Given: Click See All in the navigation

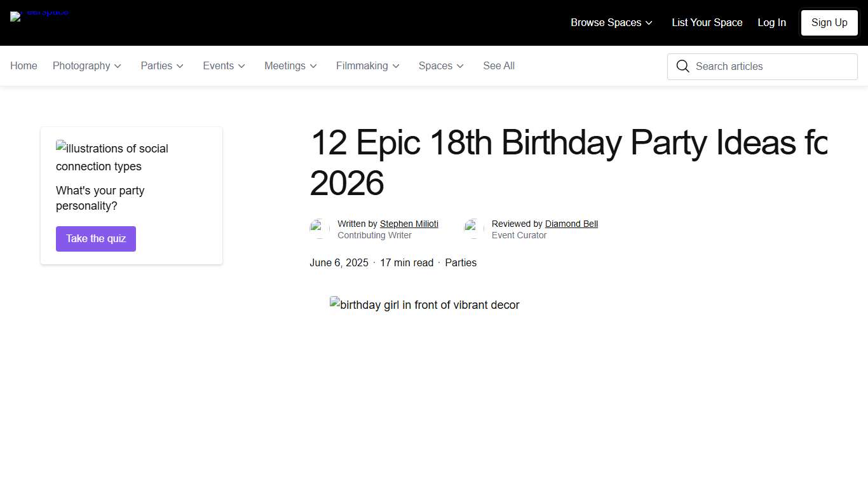Looking at the screenshot, I should point(499,65).
